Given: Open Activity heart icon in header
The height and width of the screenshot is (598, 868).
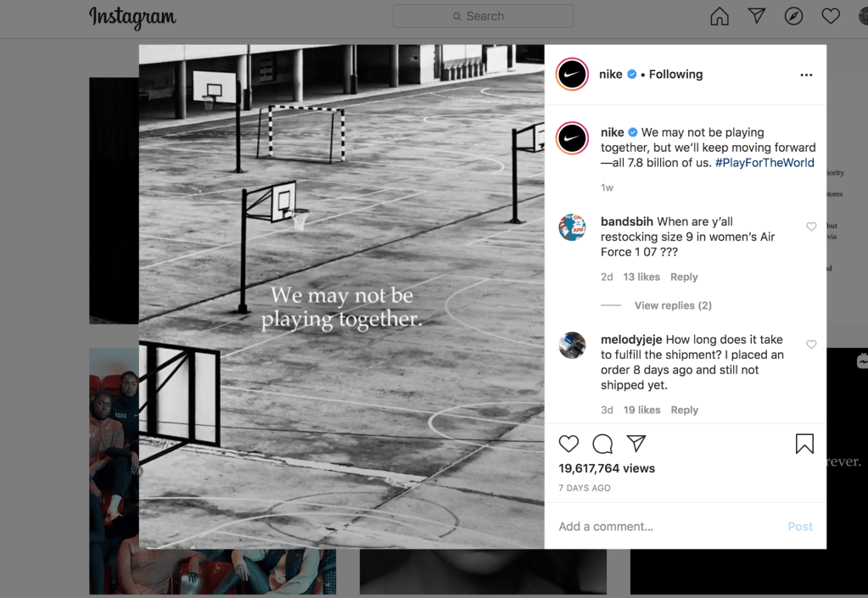Looking at the screenshot, I should (831, 16).
